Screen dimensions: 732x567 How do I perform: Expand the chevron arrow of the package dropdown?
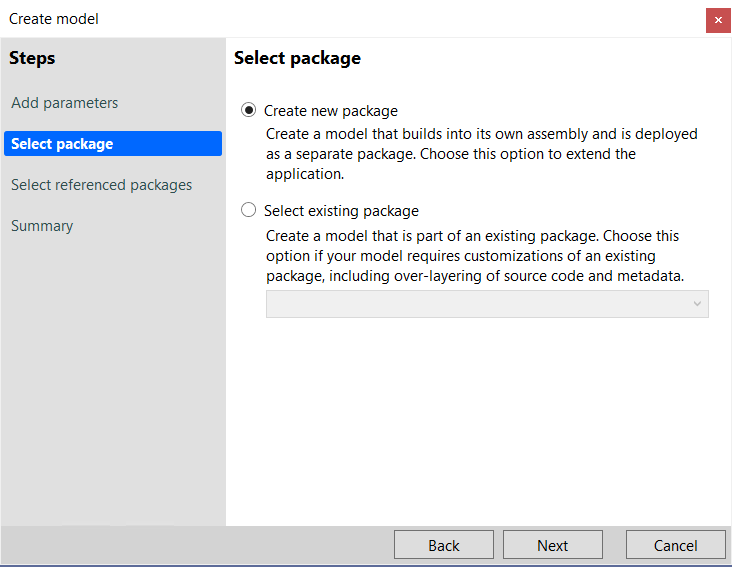click(x=697, y=304)
